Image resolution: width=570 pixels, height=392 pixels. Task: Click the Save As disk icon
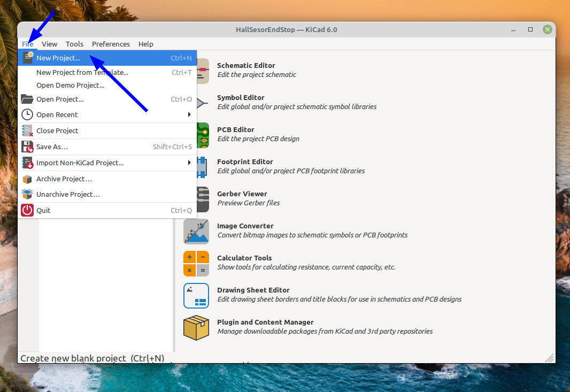(27, 147)
